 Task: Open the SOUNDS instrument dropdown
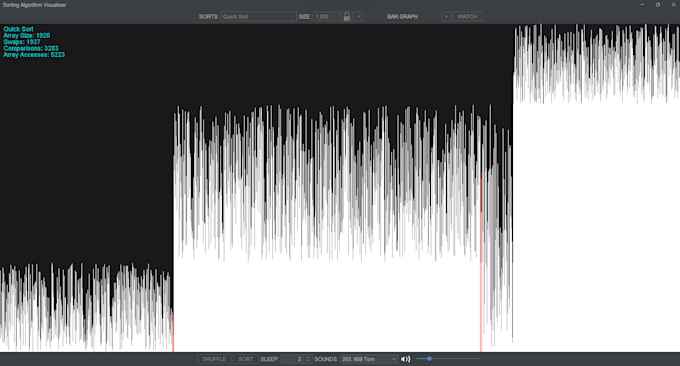pyautogui.click(x=369, y=359)
